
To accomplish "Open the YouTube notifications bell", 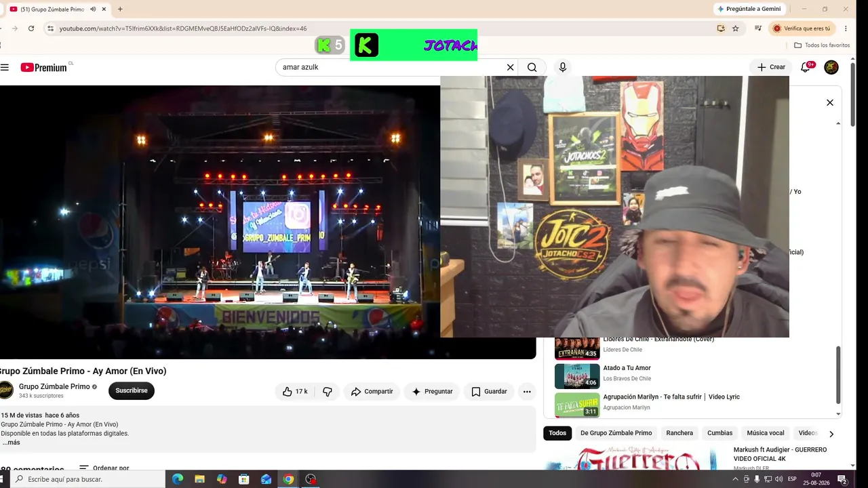I will tap(806, 67).
